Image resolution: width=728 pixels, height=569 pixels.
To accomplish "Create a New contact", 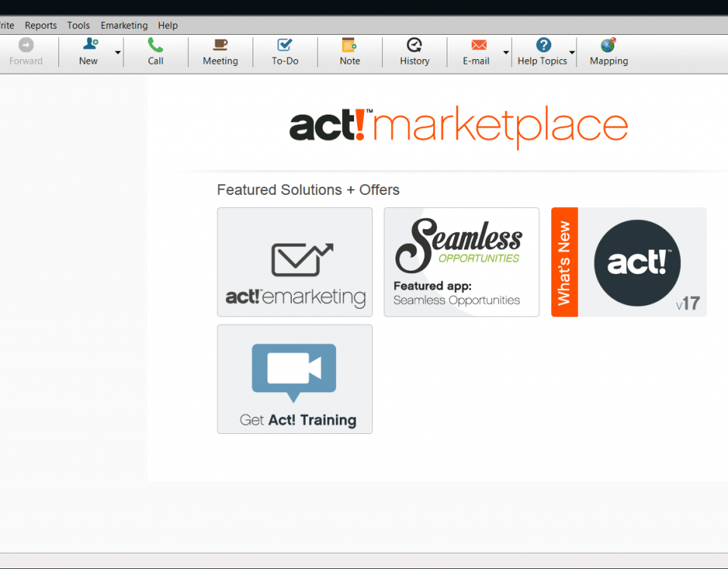I will click(x=88, y=52).
